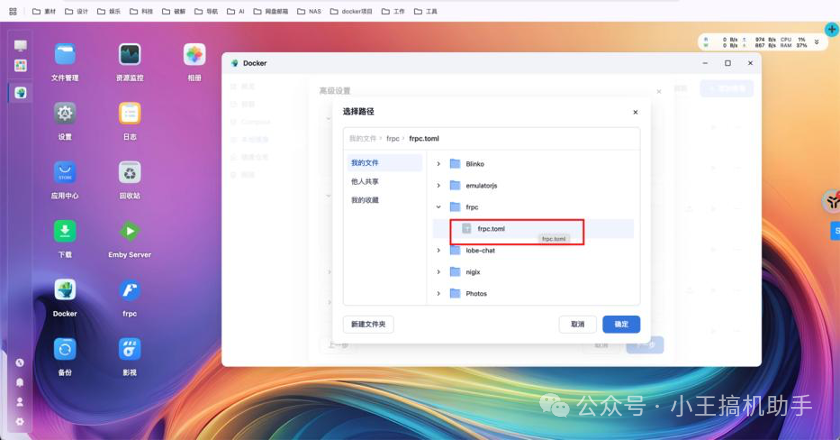
Task: Open the 文件管理 file manager icon
Action: (x=65, y=55)
